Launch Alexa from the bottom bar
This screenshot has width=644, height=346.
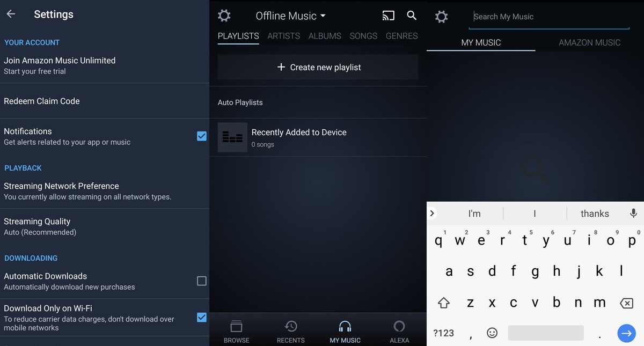pyautogui.click(x=399, y=326)
